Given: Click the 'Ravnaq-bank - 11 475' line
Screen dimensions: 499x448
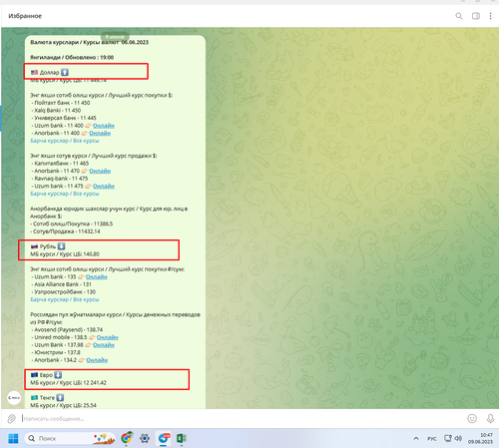Looking at the screenshot, I should coord(59,179).
